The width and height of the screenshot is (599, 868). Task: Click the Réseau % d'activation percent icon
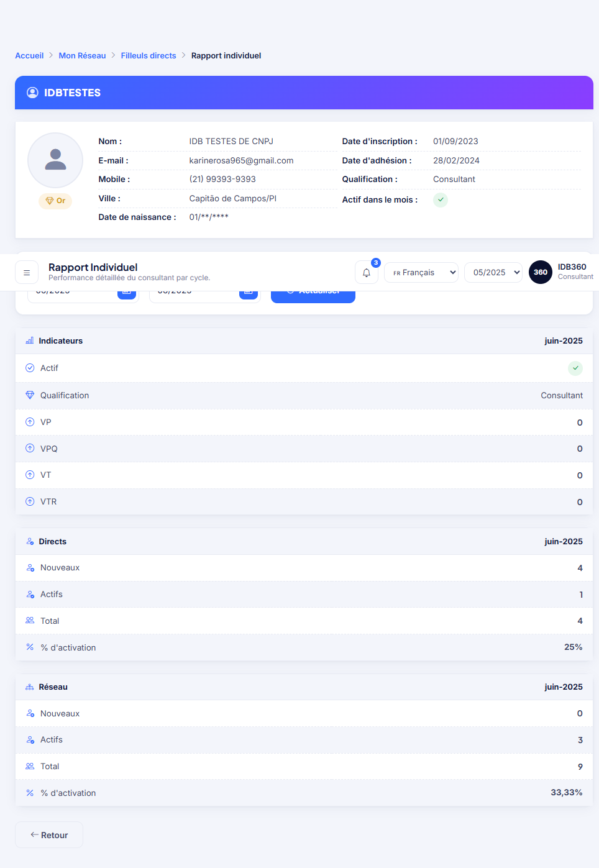(30, 793)
